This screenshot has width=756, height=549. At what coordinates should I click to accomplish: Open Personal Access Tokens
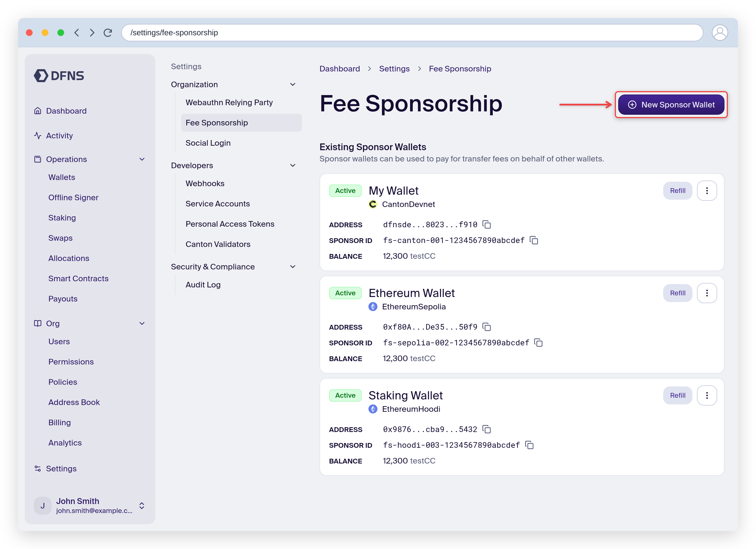point(230,224)
